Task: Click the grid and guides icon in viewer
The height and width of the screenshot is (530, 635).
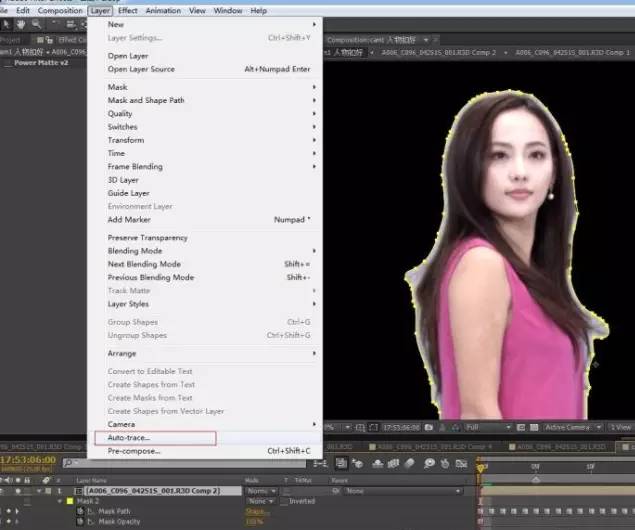Action: (x=360, y=427)
